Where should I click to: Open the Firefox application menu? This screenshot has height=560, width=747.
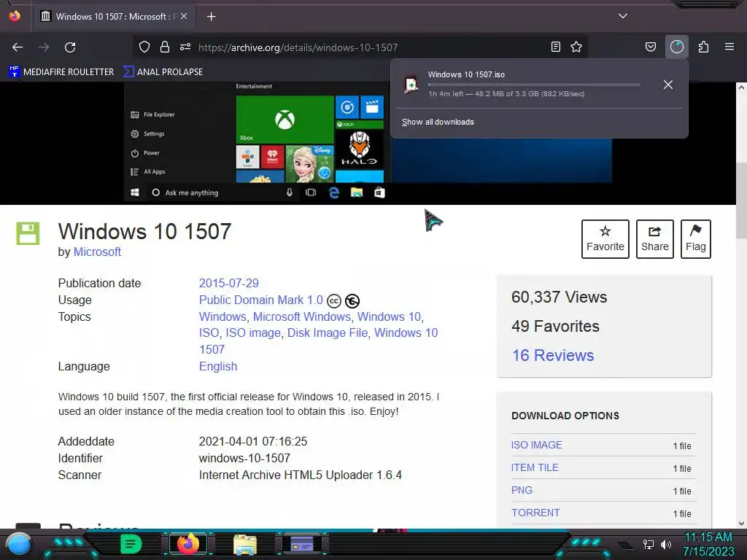(x=729, y=47)
